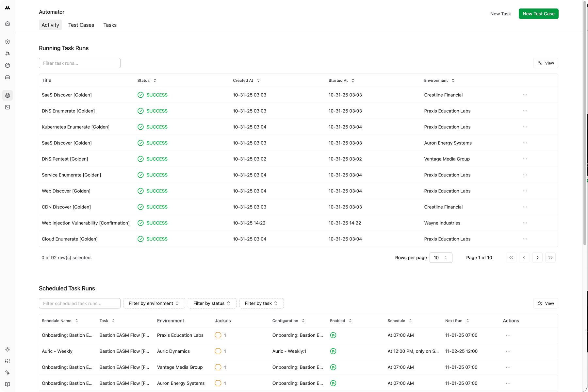Toggle Enabled icon for the Praxis Education Labs schedule
The image size is (588, 392).
pos(333,335)
